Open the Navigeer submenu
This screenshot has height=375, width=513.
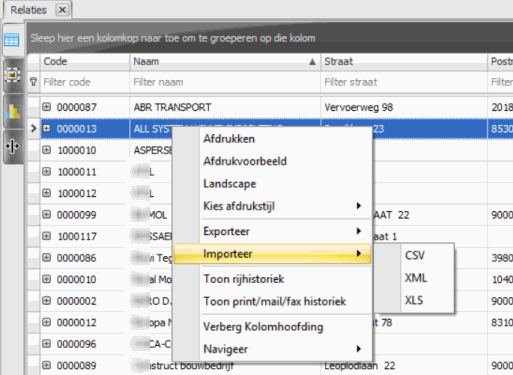[272, 349]
